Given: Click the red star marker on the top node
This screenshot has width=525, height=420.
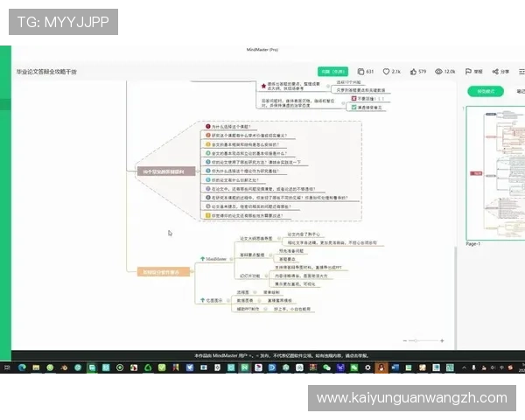Looking at the screenshot, I should coord(262,86).
